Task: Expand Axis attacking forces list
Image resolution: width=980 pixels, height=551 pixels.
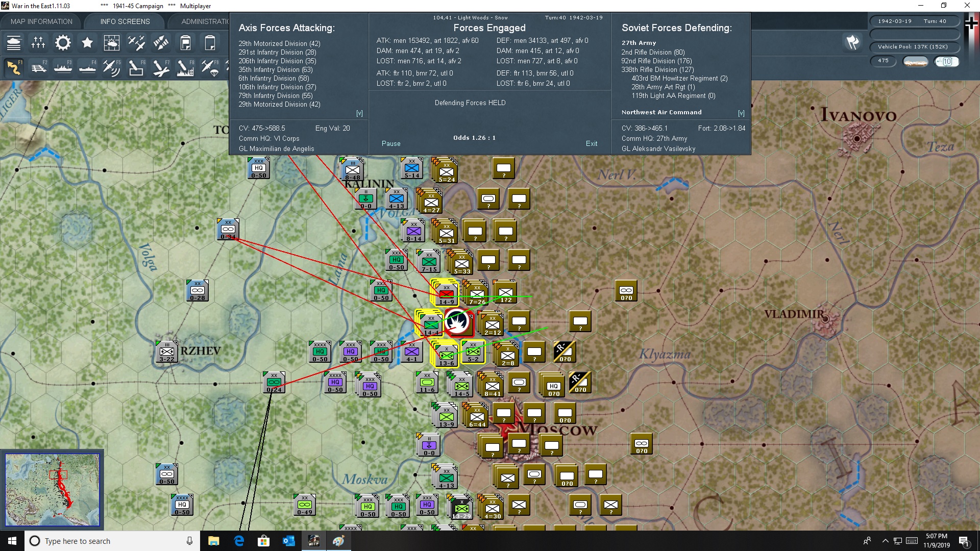Action: pyautogui.click(x=359, y=113)
